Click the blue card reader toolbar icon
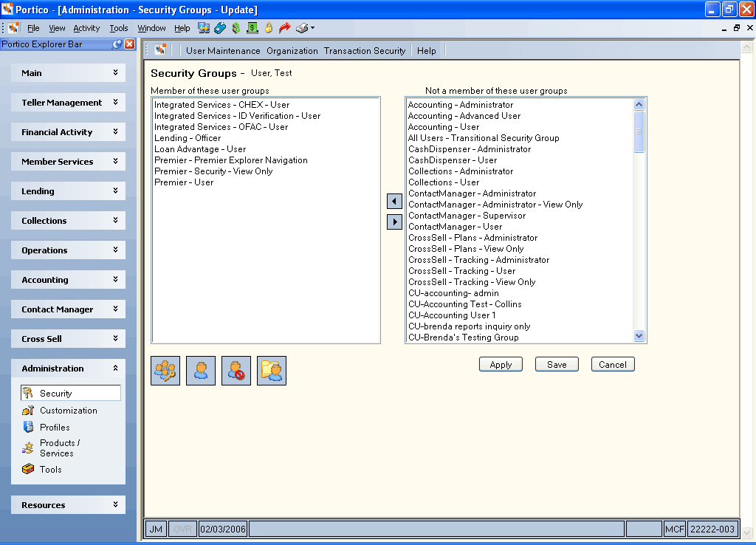756x545 pixels. pyautogui.click(x=220, y=28)
